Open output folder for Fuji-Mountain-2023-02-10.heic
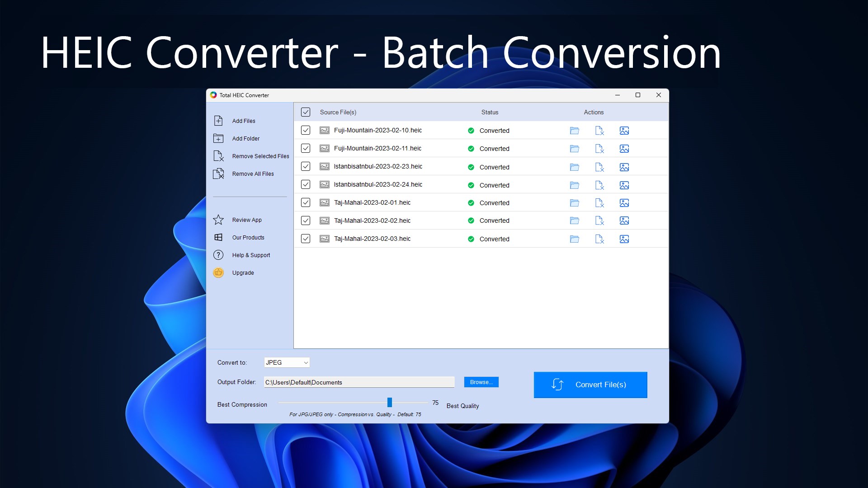 [574, 131]
